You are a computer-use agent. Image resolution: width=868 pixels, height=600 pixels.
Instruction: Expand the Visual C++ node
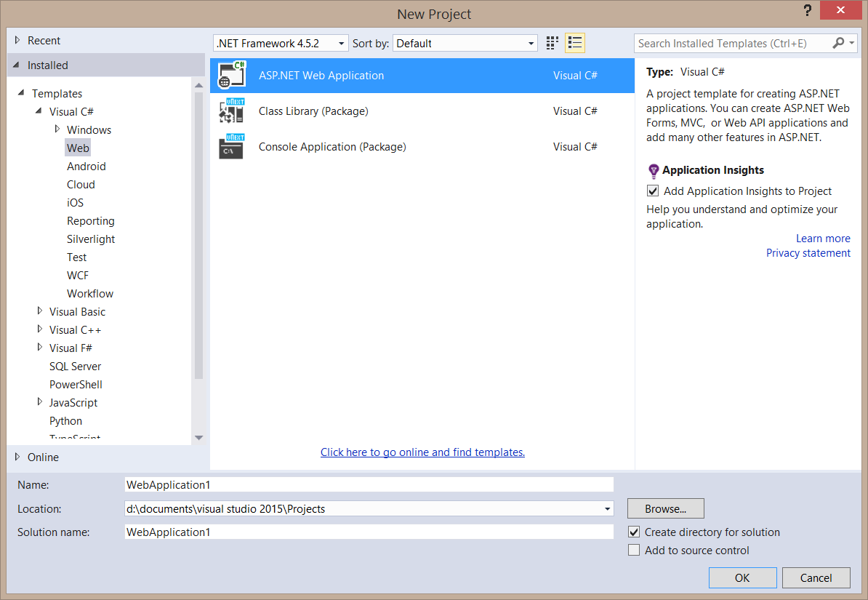pyautogui.click(x=39, y=329)
